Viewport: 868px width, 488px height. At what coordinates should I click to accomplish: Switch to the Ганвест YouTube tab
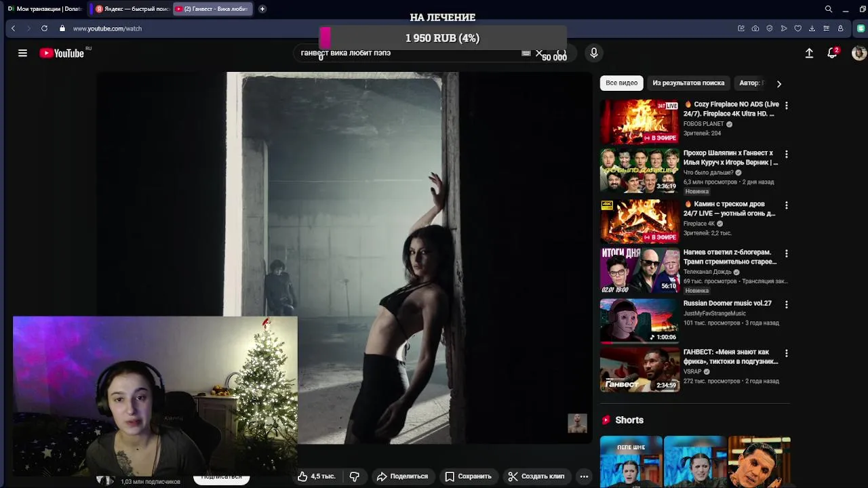click(x=212, y=9)
